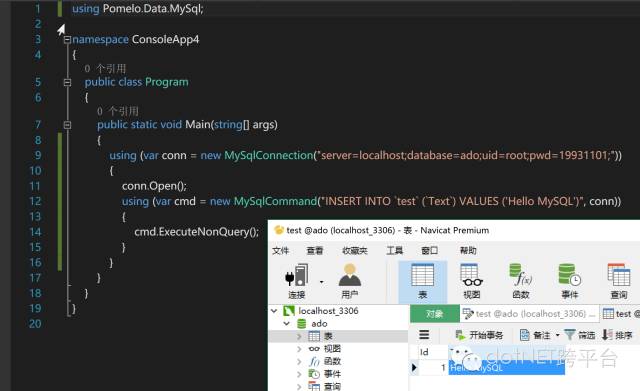Switch to test @ado (localhost_3306) tab

tap(529, 313)
